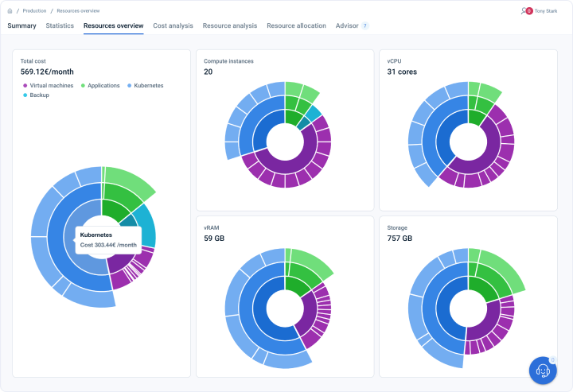The image size is (573, 392).
Task: Switch to the Statistics tab
Action: 60,26
